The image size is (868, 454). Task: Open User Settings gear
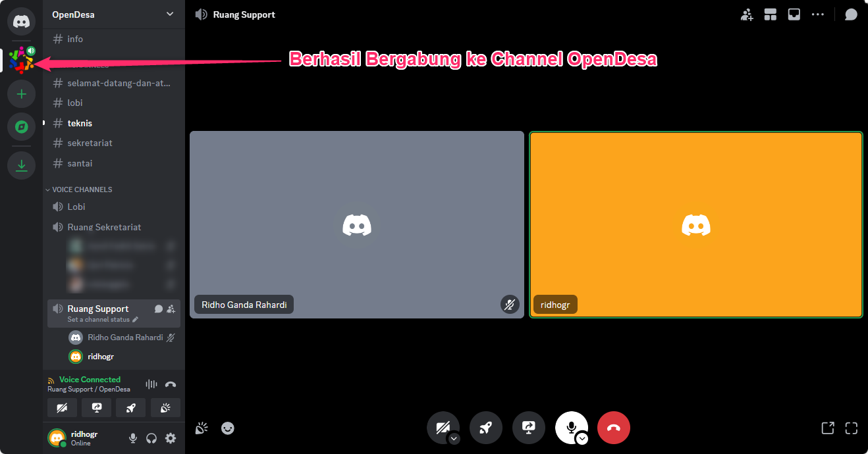click(171, 438)
